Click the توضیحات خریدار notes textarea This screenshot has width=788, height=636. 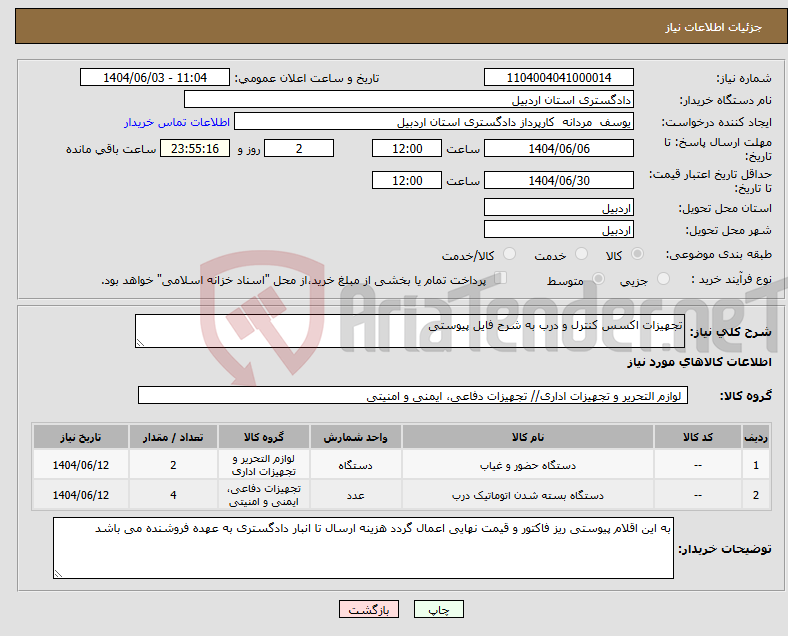(x=363, y=548)
